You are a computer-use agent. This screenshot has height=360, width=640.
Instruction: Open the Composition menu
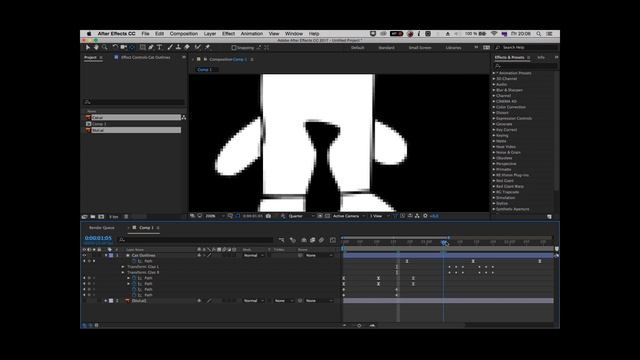coord(184,34)
